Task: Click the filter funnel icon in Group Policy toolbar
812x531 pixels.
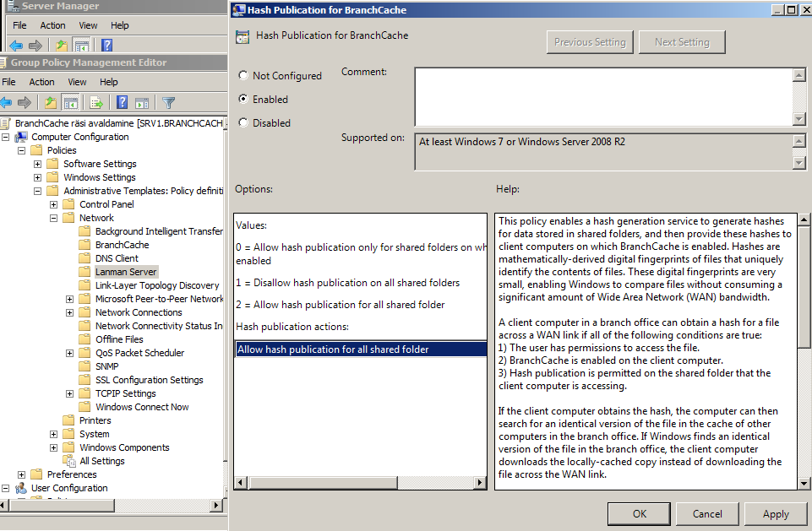Action: (168, 103)
